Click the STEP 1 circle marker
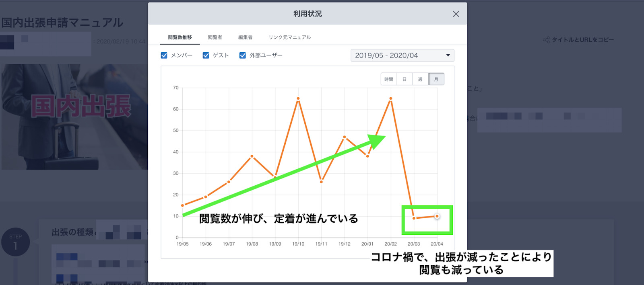The width and height of the screenshot is (644, 285). click(15, 242)
